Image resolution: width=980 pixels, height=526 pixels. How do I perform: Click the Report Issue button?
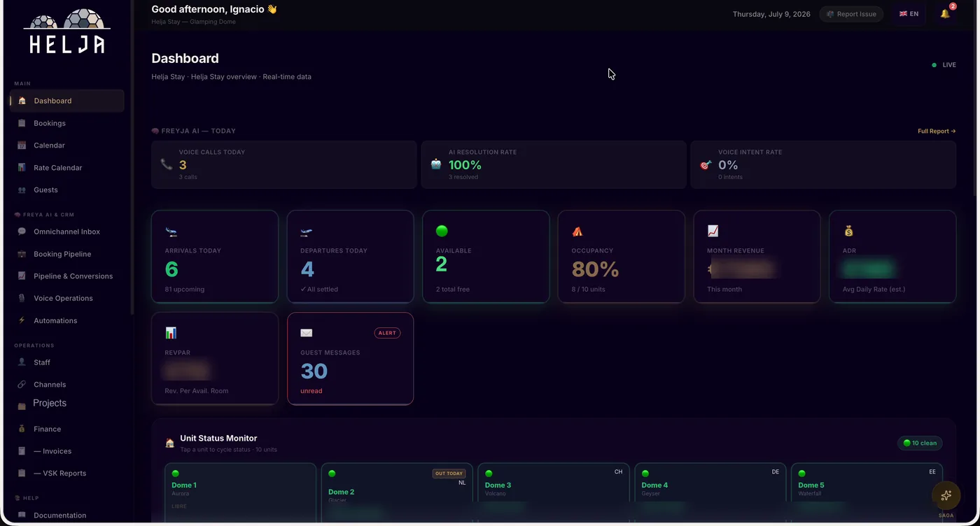(x=851, y=14)
